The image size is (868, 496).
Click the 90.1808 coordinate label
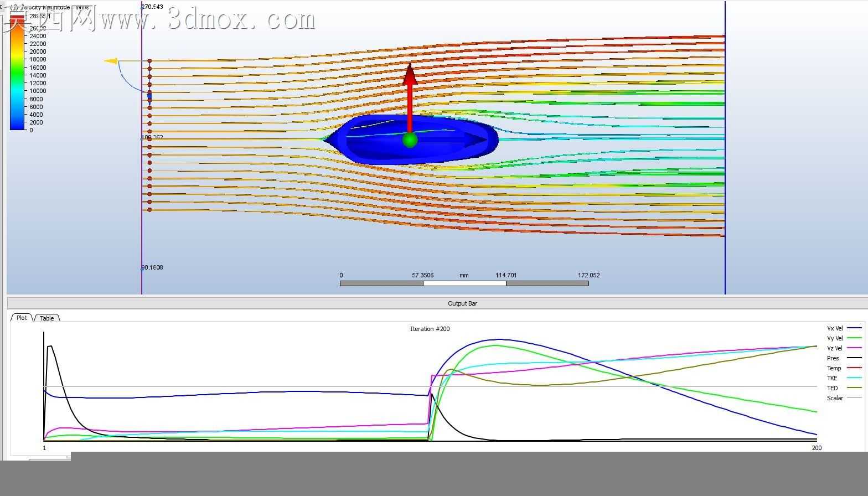[x=152, y=267]
